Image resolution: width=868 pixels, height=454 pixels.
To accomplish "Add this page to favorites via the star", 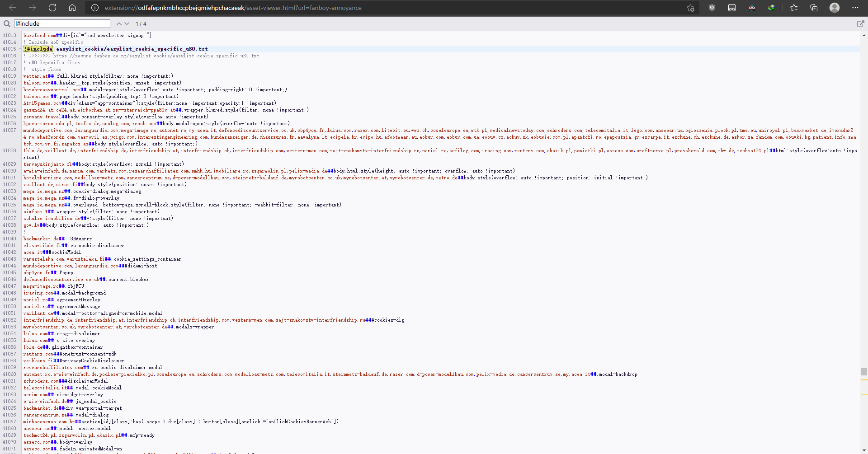I will 690,8.
